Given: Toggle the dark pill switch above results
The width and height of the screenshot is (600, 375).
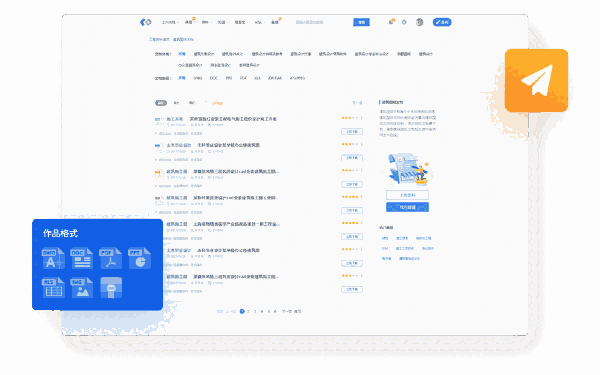Looking at the screenshot, I should point(161,103).
